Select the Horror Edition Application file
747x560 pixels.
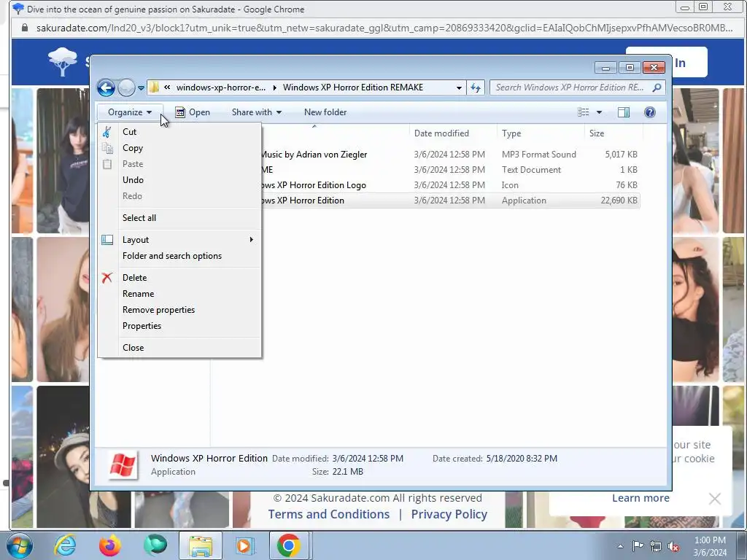point(450,201)
